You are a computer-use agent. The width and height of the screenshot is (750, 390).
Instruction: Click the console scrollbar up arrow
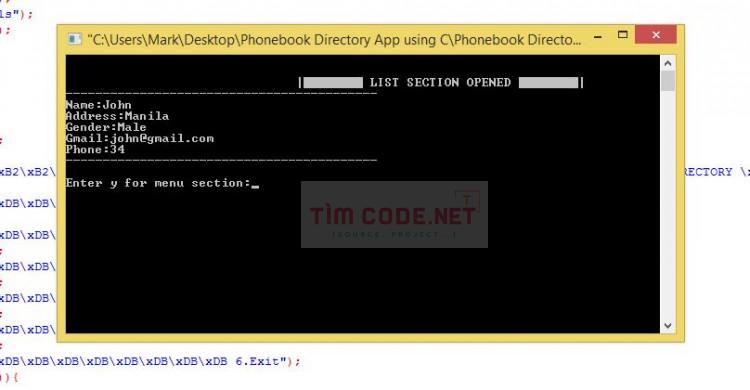[668, 63]
